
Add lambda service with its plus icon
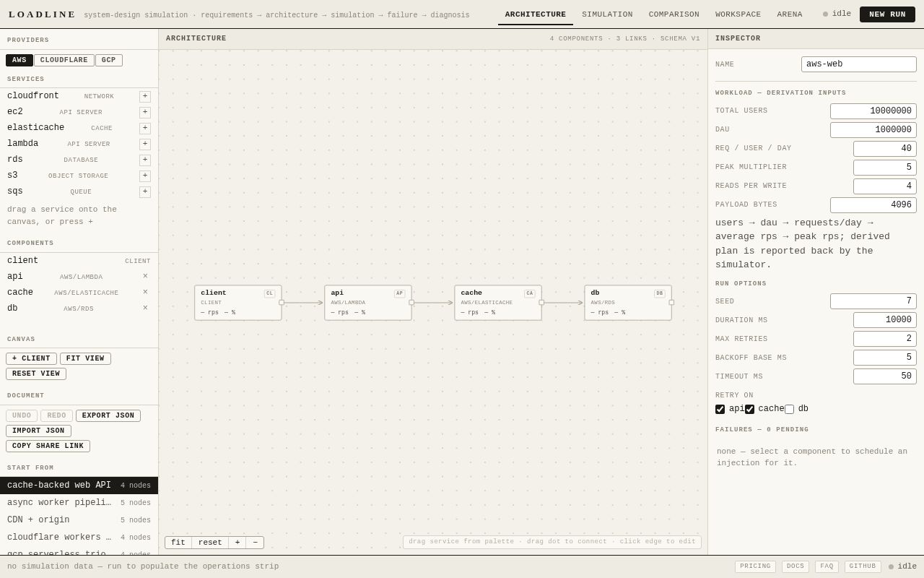[x=145, y=144]
